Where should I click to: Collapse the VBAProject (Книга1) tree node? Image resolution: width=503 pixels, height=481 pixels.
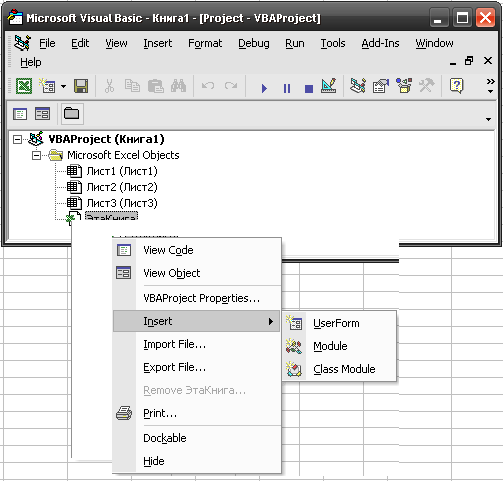pyautogui.click(x=17, y=139)
